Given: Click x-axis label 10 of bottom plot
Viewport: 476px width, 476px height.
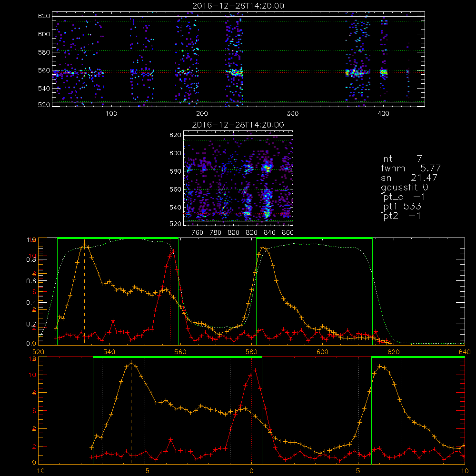Looking at the screenshot, I should point(465,471).
